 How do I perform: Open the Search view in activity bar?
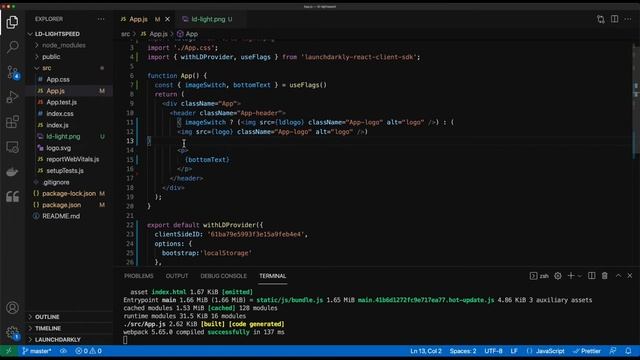12,47
